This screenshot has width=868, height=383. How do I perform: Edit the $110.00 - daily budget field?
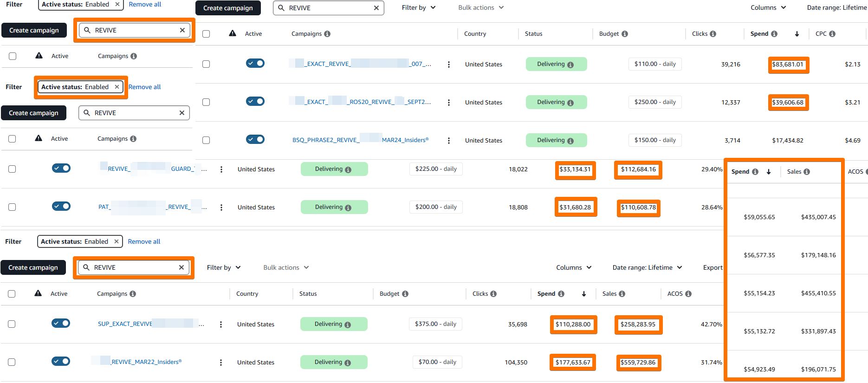(x=655, y=64)
